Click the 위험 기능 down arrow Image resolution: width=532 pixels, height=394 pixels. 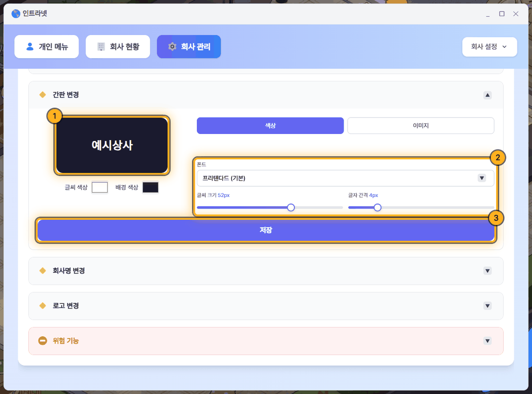coord(488,341)
